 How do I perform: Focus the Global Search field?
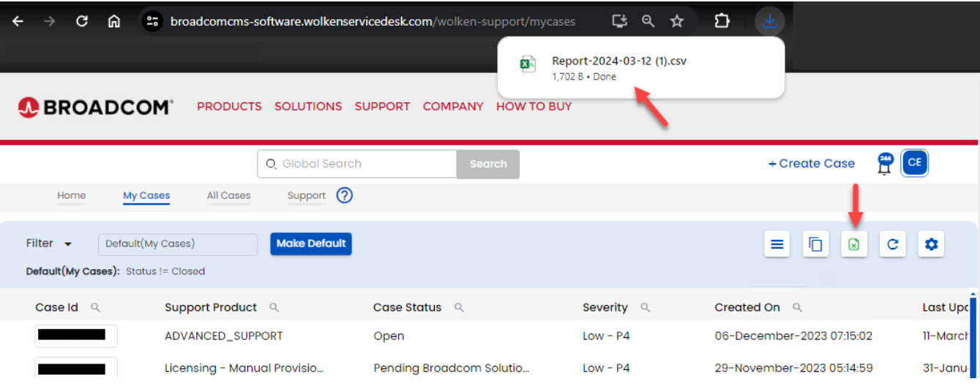pos(357,164)
